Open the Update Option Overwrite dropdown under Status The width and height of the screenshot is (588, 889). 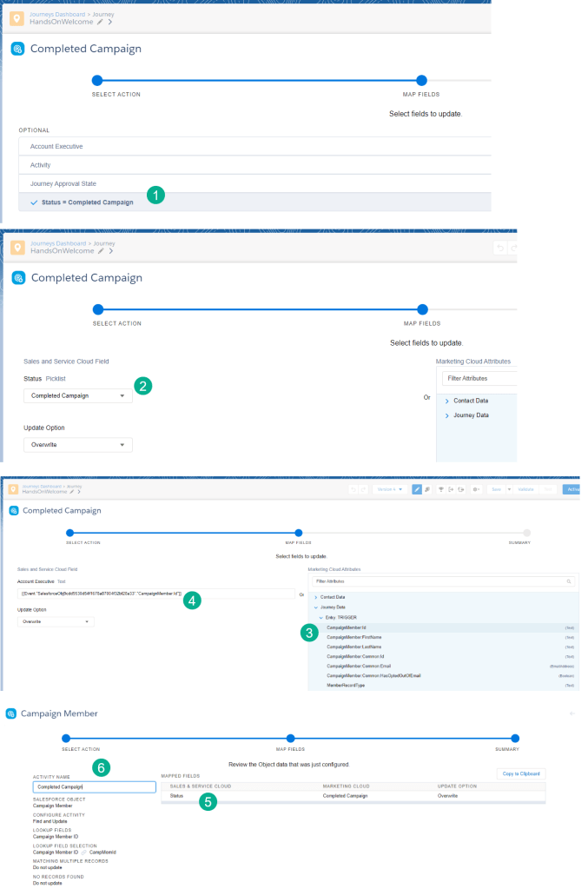pos(77,444)
